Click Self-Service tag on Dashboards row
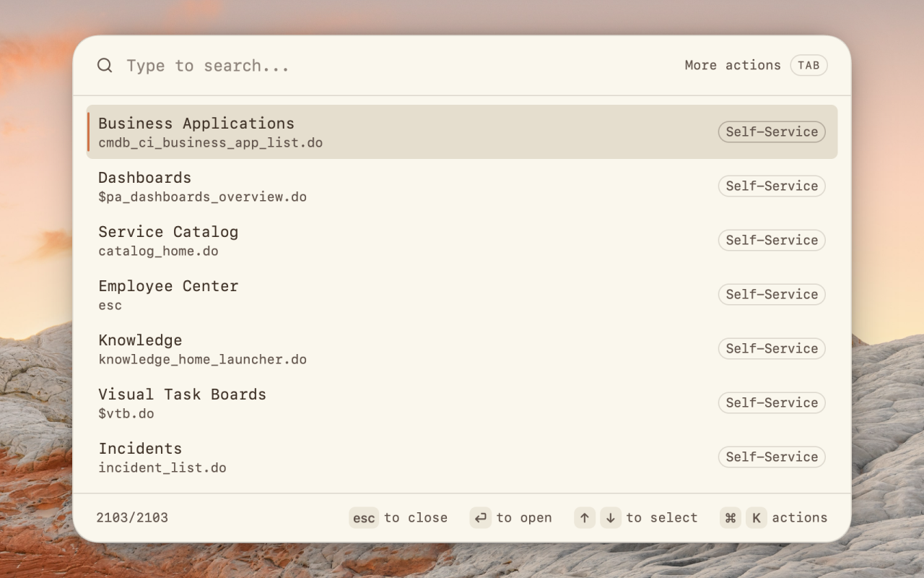Image resolution: width=924 pixels, height=578 pixels. [772, 186]
